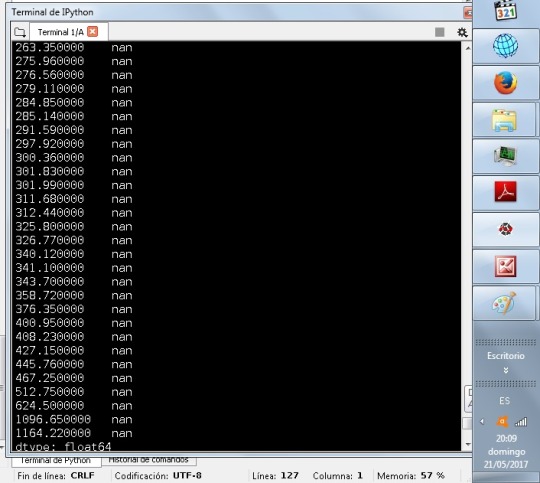Click the date 21/05/2017 in tray
Screen dimensions: 540x483
(506, 464)
